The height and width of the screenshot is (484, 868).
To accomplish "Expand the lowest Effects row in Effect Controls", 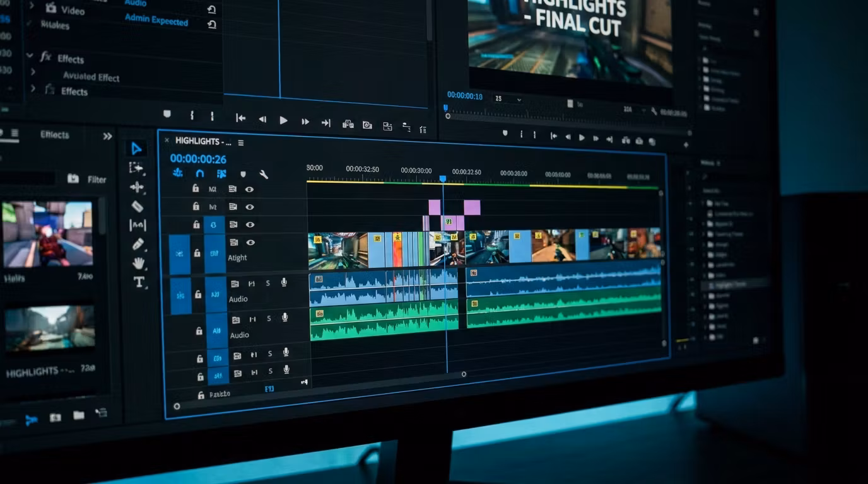I will coord(33,89).
